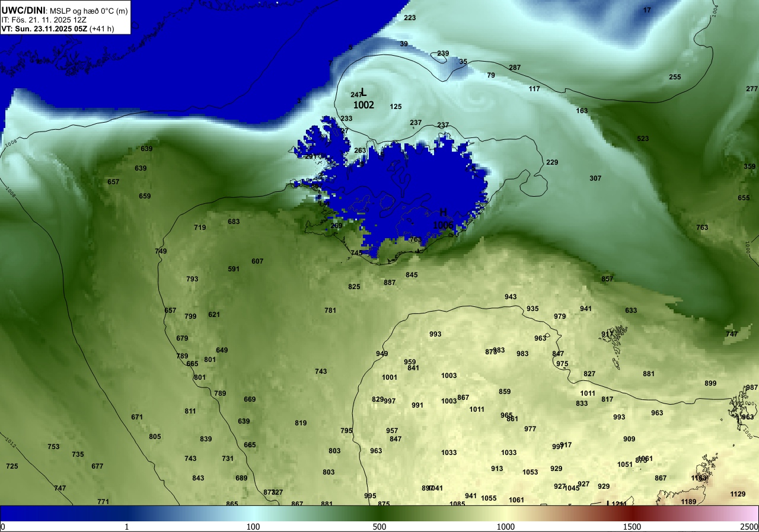Click the map value 1001

[x=390, y=377]
